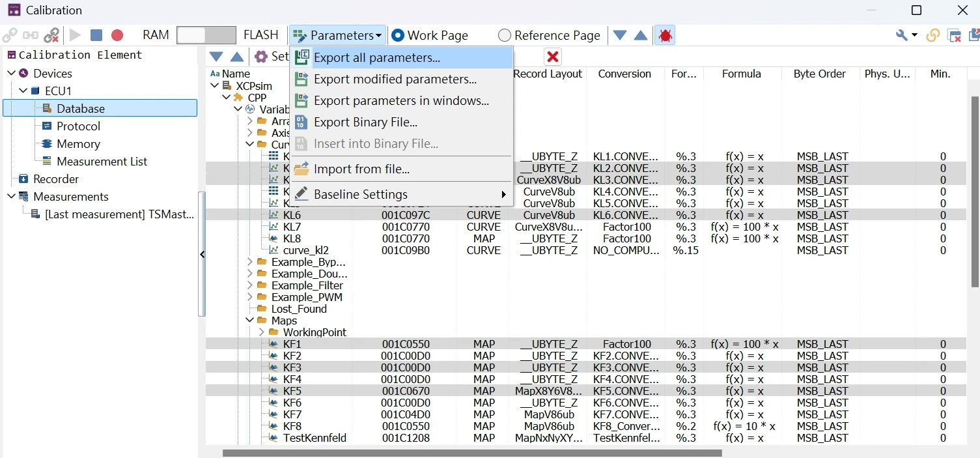This screenshot has width=980, height=458.
Task: Toggle the RAM/FLASH switch
Action: pos(206,35)
